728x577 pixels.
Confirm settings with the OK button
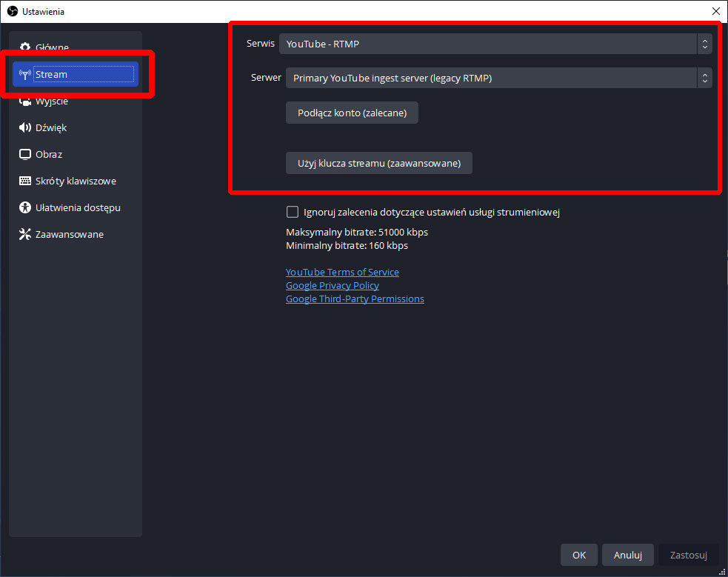(578, 555)
